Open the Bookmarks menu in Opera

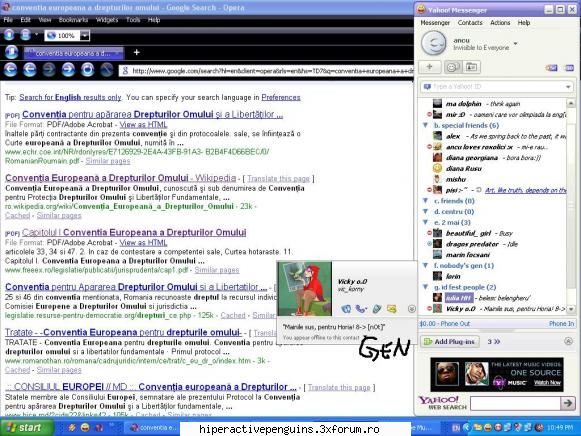tap(73, 20)
